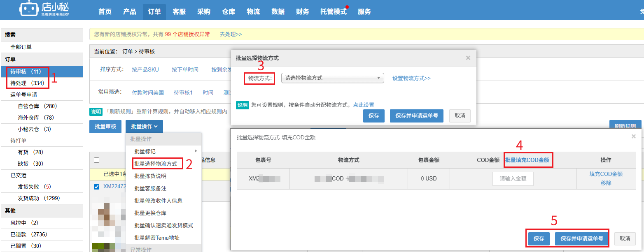The image size is (644, 252).
Task: Select 批量修改收件人信息 menu entry
Action: coord(158,201)
